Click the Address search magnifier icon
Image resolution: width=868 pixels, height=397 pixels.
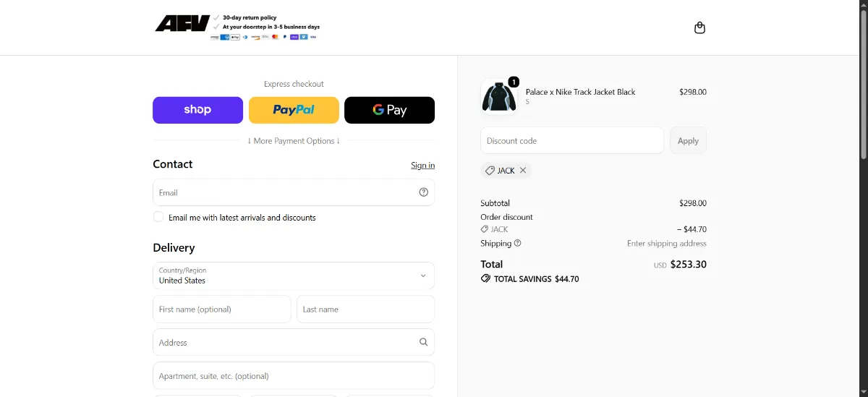(424, 342)
